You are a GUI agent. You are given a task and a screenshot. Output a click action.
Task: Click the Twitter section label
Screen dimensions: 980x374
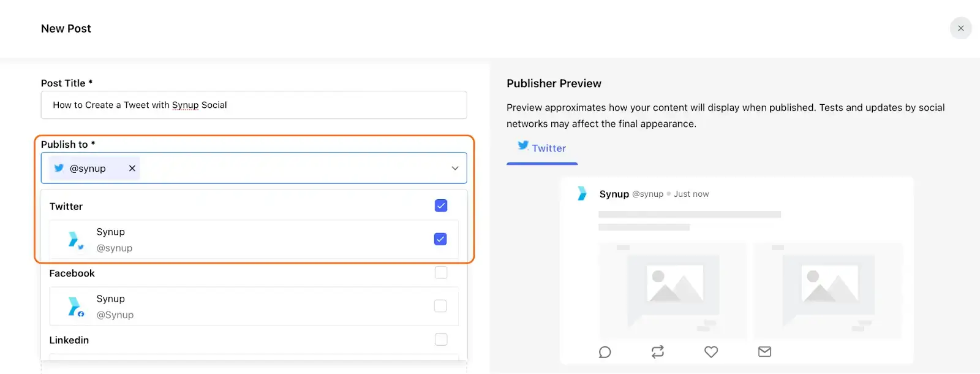(x=66, y=207)
